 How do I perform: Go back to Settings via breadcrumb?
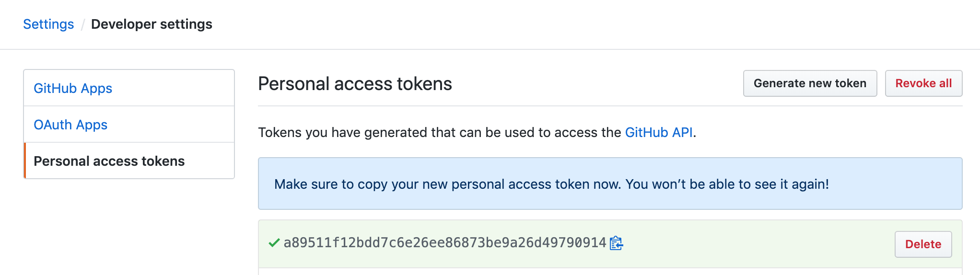click(48, 24)
